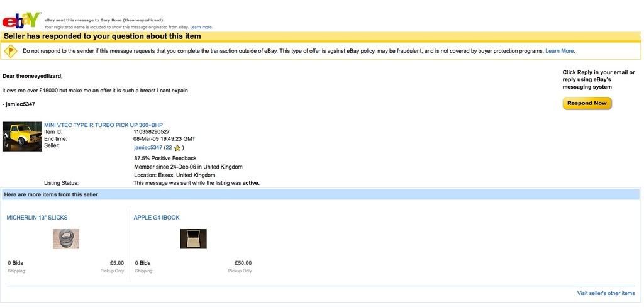Open APPLE G4 IBOOK listing link
Image resolution: width=644 pixels, height=307 pixels.
point(157,218)
